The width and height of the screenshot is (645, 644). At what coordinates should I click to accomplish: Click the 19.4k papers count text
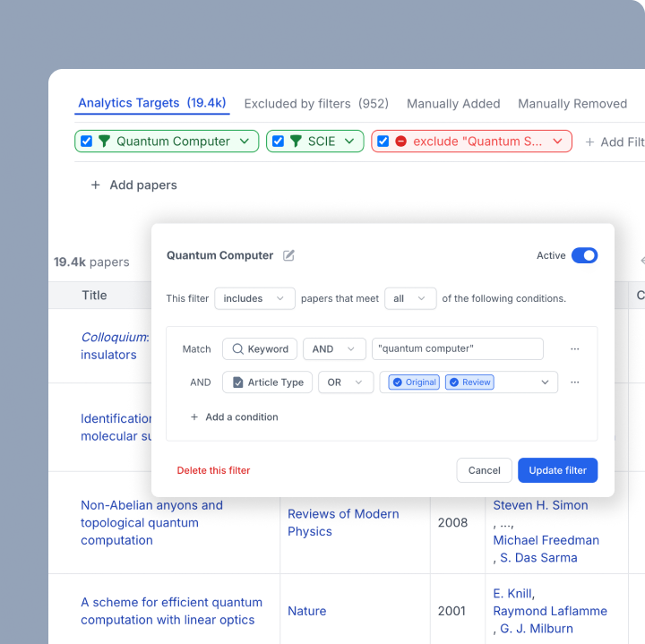(91, 262)
